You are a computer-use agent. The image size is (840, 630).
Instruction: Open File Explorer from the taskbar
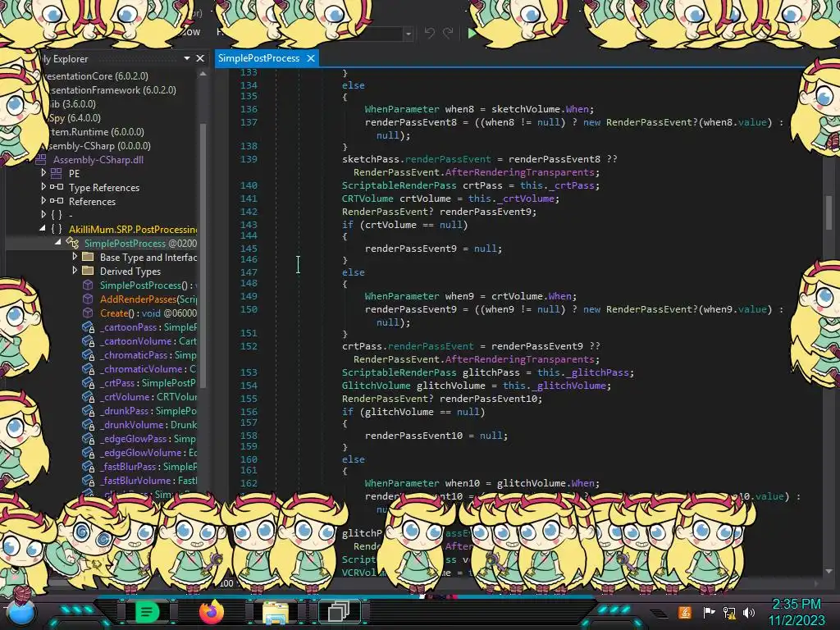276,612
